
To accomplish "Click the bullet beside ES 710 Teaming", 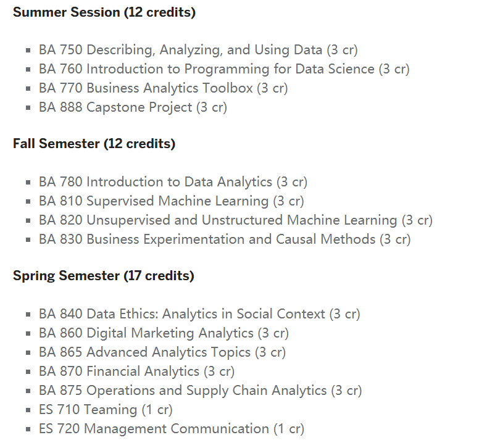I will (28, 410).
